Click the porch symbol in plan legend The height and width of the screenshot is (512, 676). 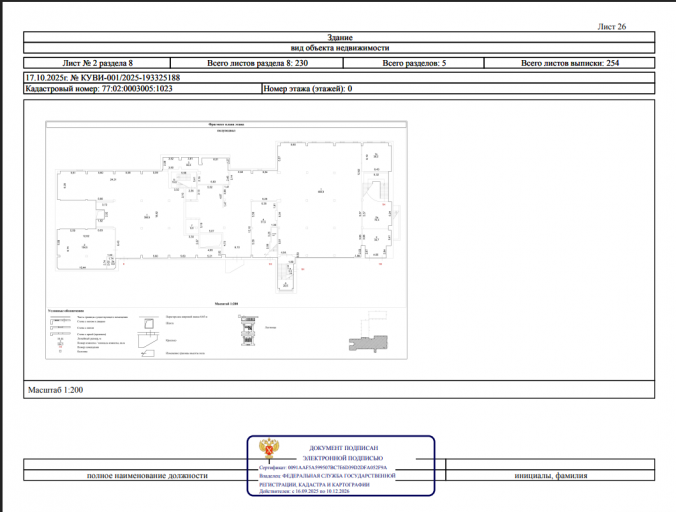coord(146,340)
